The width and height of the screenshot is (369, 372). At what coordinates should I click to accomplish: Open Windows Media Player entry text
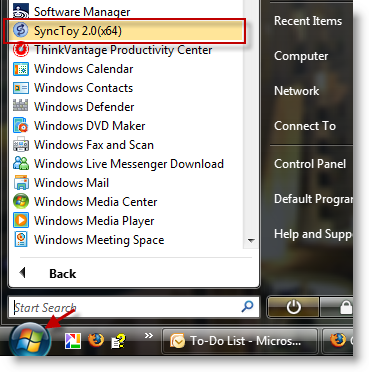[x=94, y=221]
